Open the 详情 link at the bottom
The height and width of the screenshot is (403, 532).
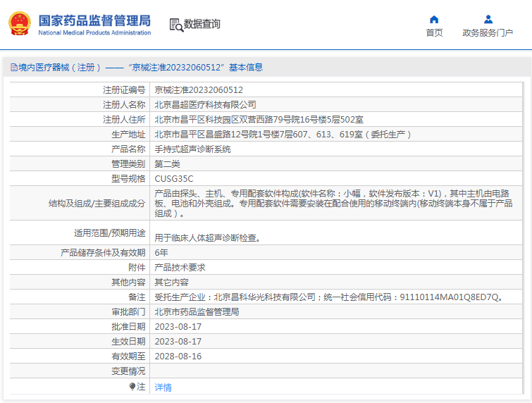click(x=163, y=387)
